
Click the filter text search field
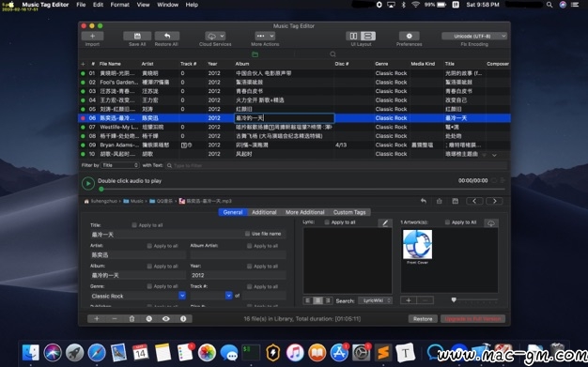(336, 165)
